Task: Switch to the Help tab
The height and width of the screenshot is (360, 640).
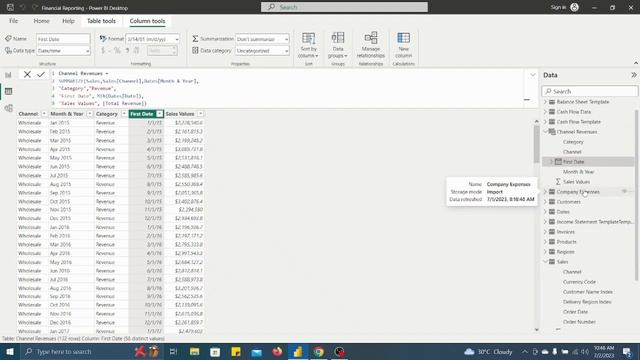Action: click(68, 21)
